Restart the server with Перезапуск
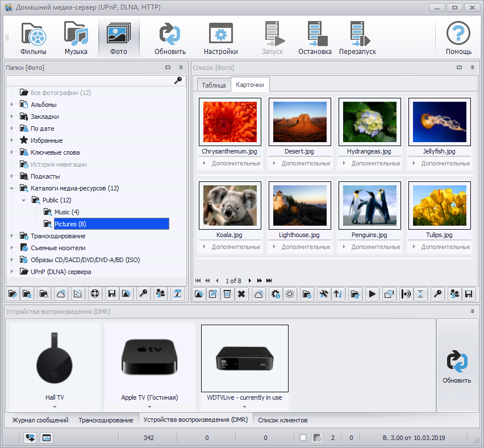Viewport: 484px width, 448px height. point(357,38)
